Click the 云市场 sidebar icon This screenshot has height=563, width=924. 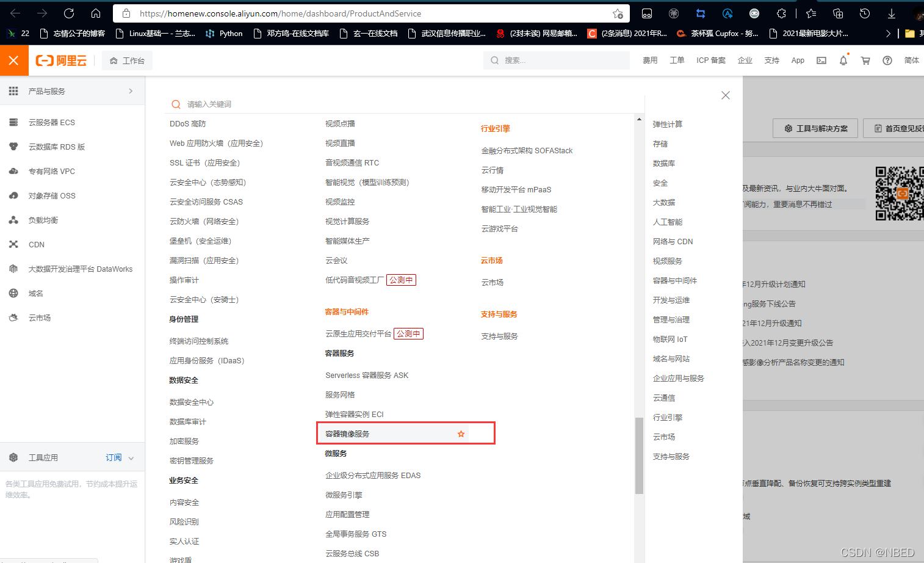pos(13,318)
